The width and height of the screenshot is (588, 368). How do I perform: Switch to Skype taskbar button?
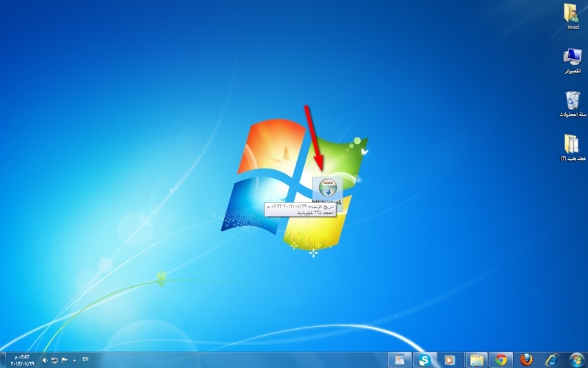click(425, 360)
